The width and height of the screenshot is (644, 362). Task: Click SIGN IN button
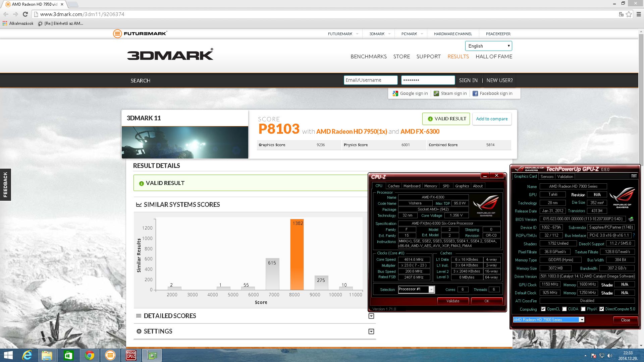(x=468, y=80)
